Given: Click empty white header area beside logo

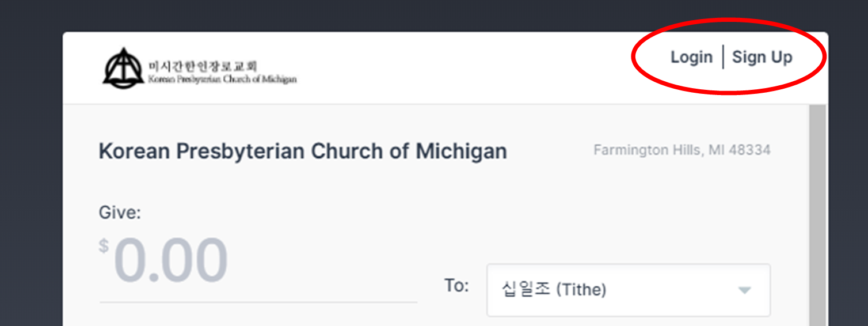Looking at the screenshot, I should [x=460, y=68].
